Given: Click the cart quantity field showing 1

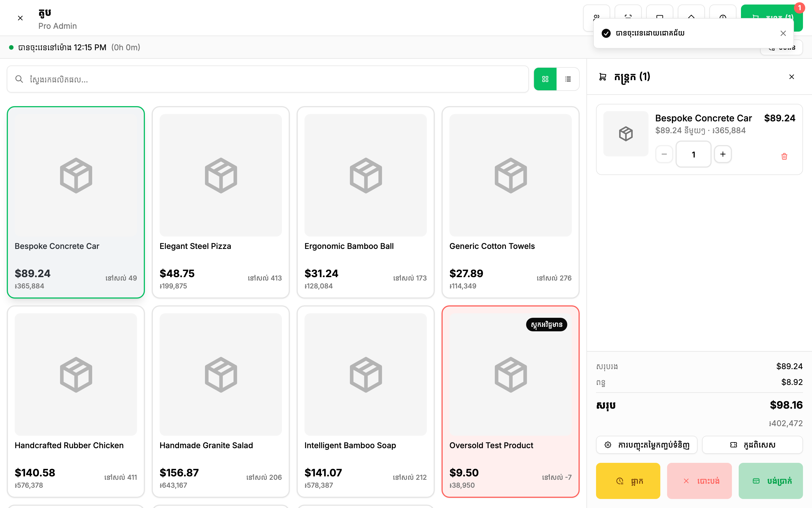Looking at the screenshot, I should pyautogui.click(x=693, y=154).
